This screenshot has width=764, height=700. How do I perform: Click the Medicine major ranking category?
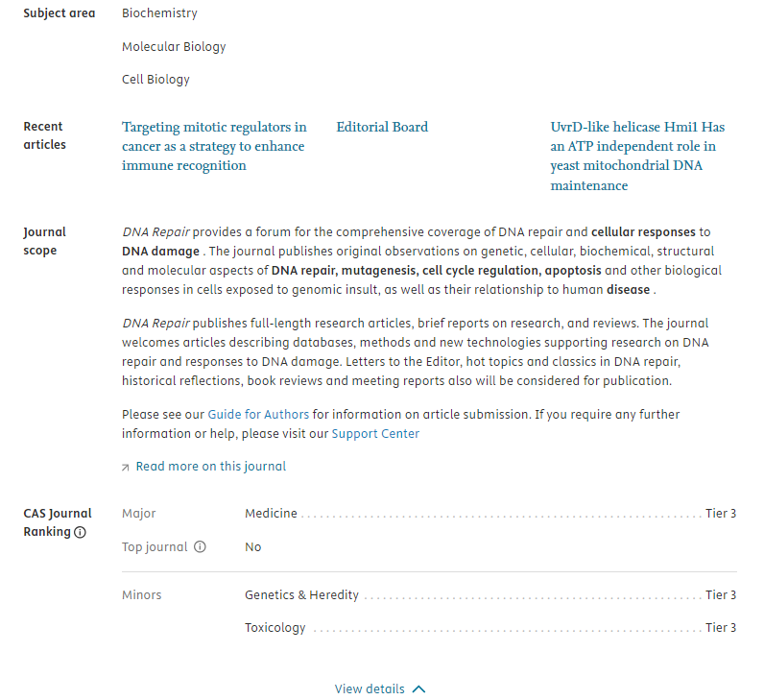pyautogui.click(x=271, y=514)
